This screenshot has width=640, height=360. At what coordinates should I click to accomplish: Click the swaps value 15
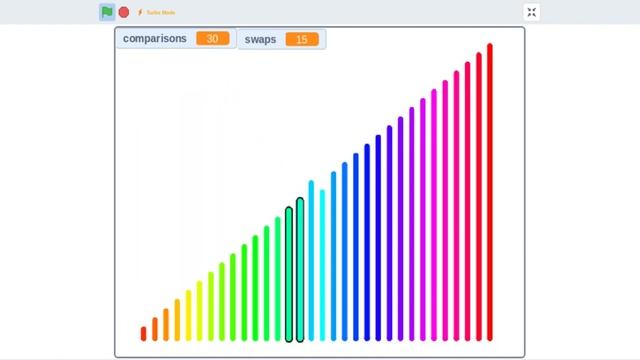click(302, 39)
